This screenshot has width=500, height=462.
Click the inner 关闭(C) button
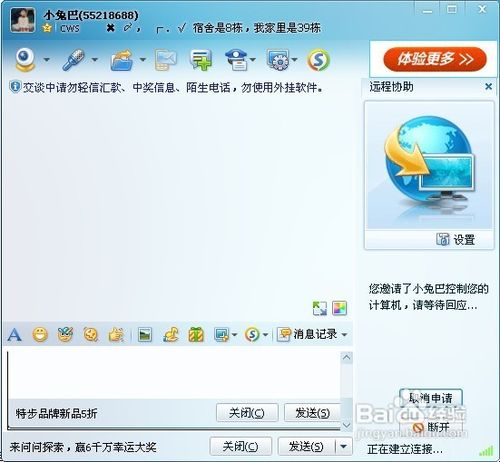point(247,413)
